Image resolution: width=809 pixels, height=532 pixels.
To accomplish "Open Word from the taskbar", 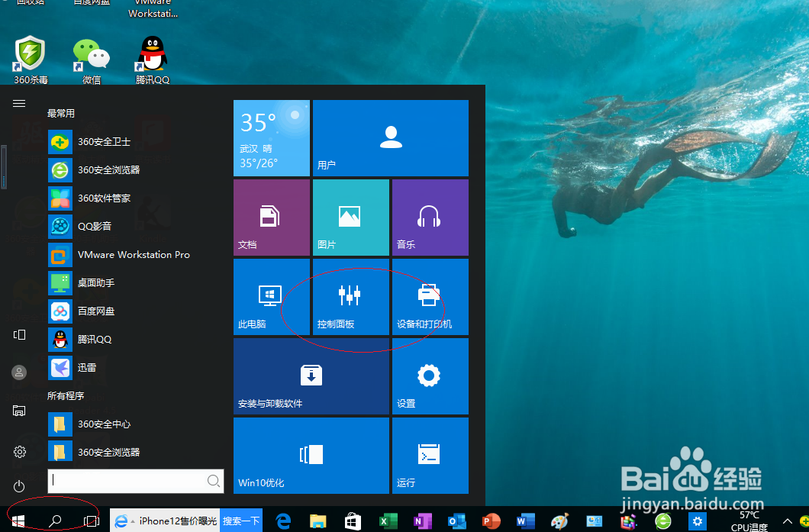I will pyautogui.click(x=526, y=521).
